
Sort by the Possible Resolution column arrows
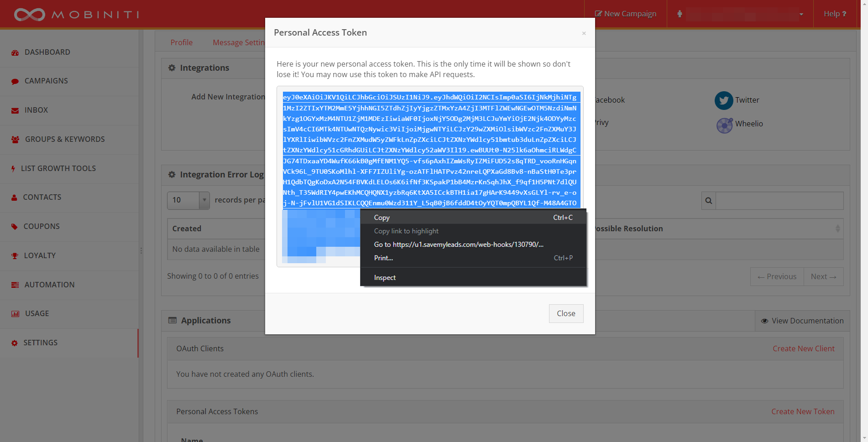click(x=837, y=229)
